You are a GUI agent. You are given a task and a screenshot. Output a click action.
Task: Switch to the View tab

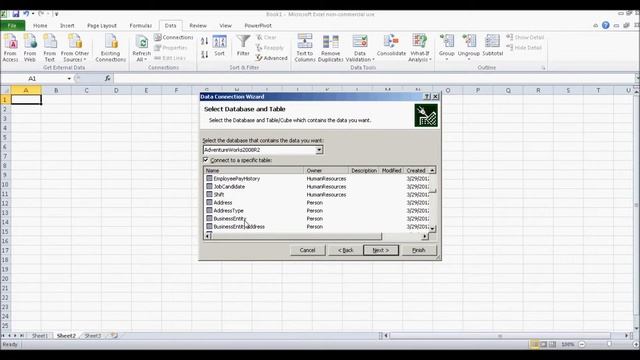click(225, 26)
